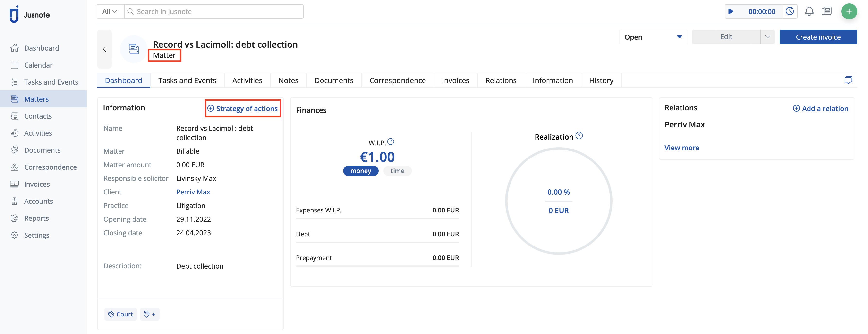Start the timer with play button

pyautogui.click(x=731, y=11)
